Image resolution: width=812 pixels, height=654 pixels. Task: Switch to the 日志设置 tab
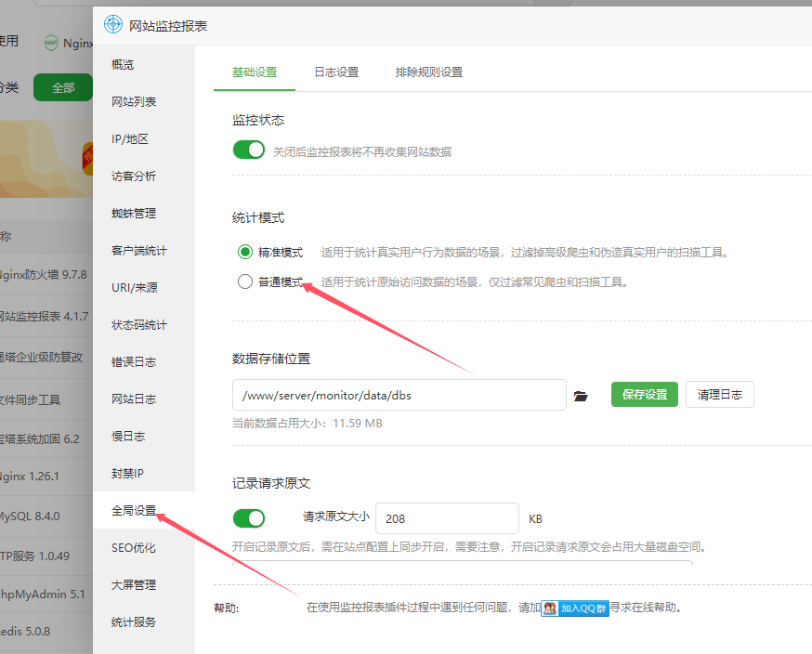coord(336,72)
